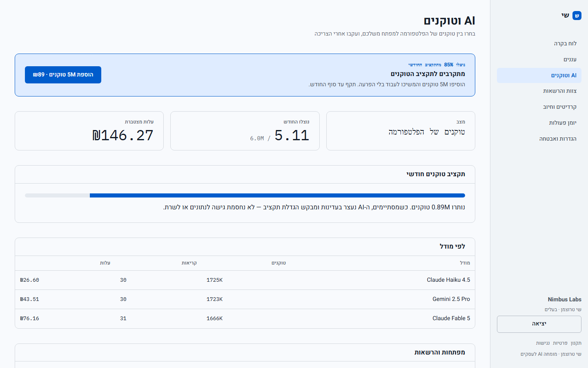588x368 pixels.
Task: Click the ₪26.60 cost cell
Action: coord(29,280)
